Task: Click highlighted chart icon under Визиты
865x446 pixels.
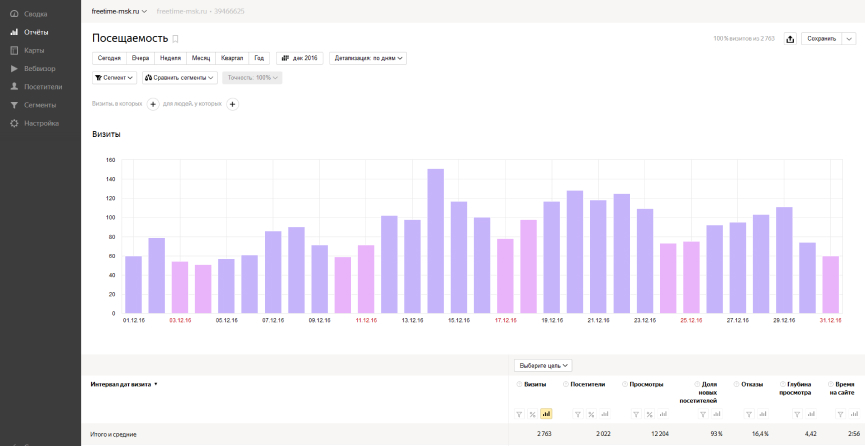Action: tap(546, 414)
